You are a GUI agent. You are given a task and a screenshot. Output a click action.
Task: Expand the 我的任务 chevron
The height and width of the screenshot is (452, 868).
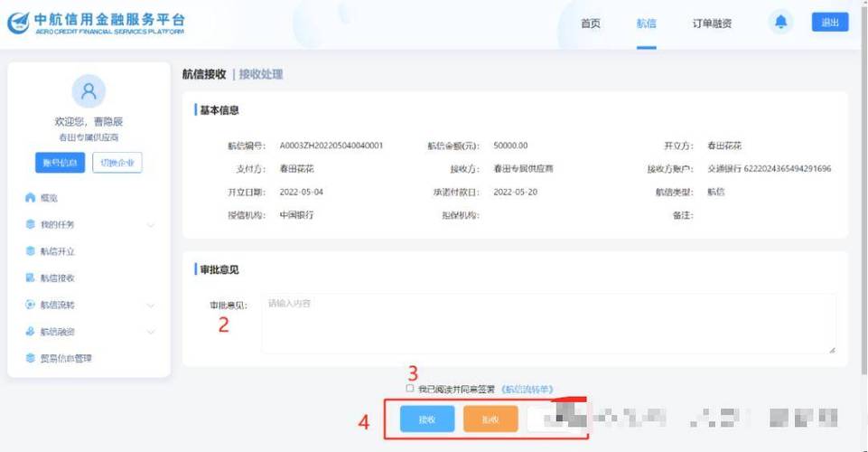pyautogui.click(x=151, y=225)
